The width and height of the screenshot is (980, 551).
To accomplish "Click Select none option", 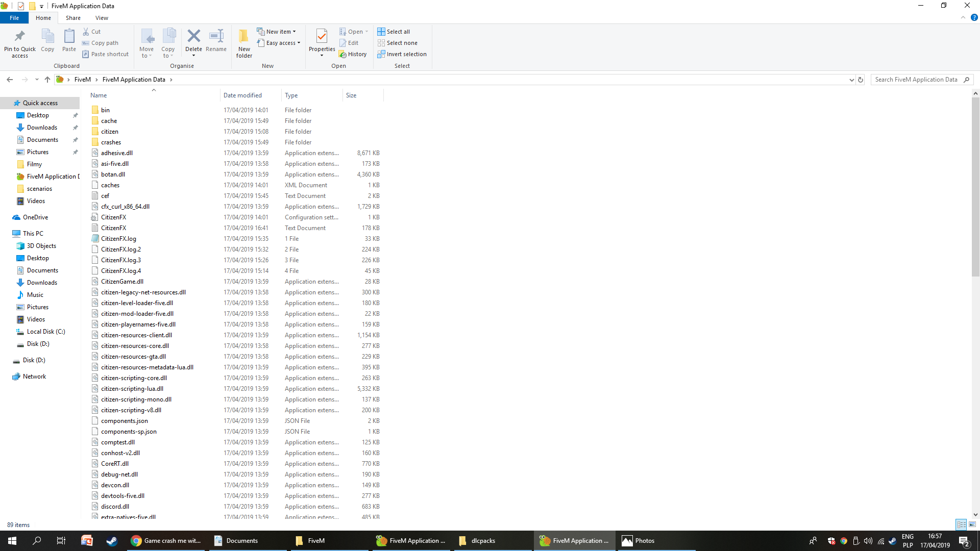I will point(397,43).
